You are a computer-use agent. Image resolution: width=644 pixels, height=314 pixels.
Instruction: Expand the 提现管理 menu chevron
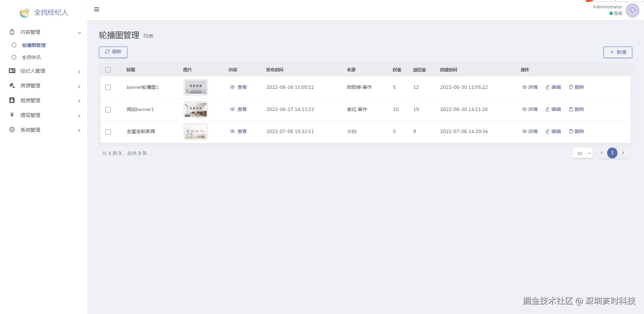(79, 116)
